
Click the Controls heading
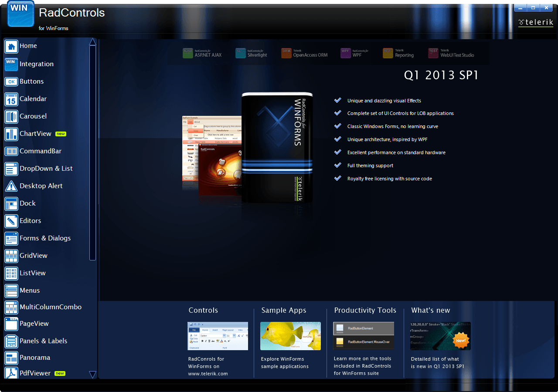pyautogui.click(x=203, y=311)
